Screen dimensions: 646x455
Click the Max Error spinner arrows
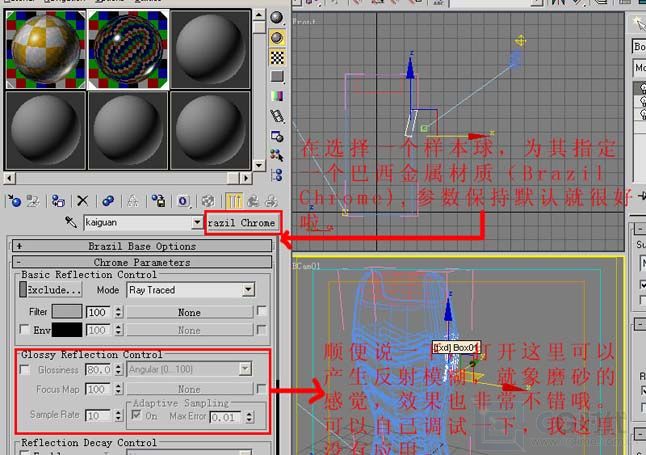coord(249,417)
